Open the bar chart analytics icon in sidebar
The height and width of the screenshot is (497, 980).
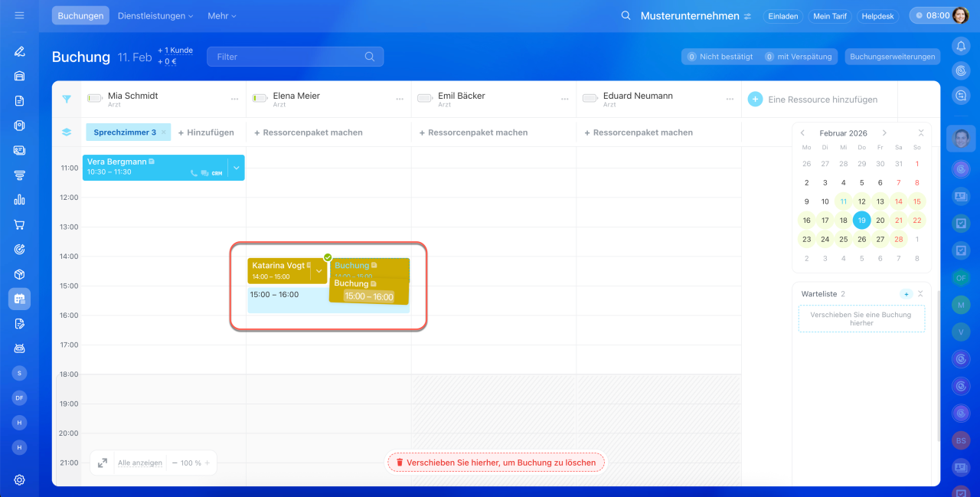tap(19, 200)
